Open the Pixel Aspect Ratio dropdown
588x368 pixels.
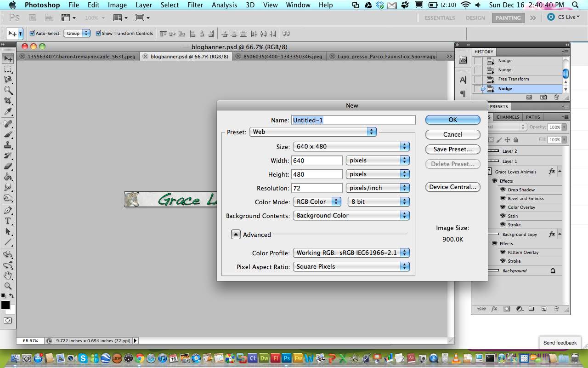pyautogui.click(x=351, y=266)
